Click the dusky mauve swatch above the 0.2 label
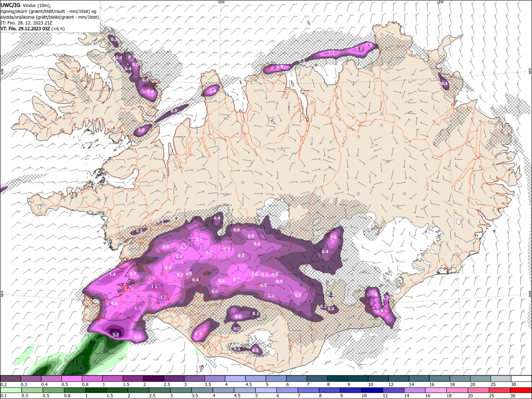Screen dimensions: 532x399 11,379
